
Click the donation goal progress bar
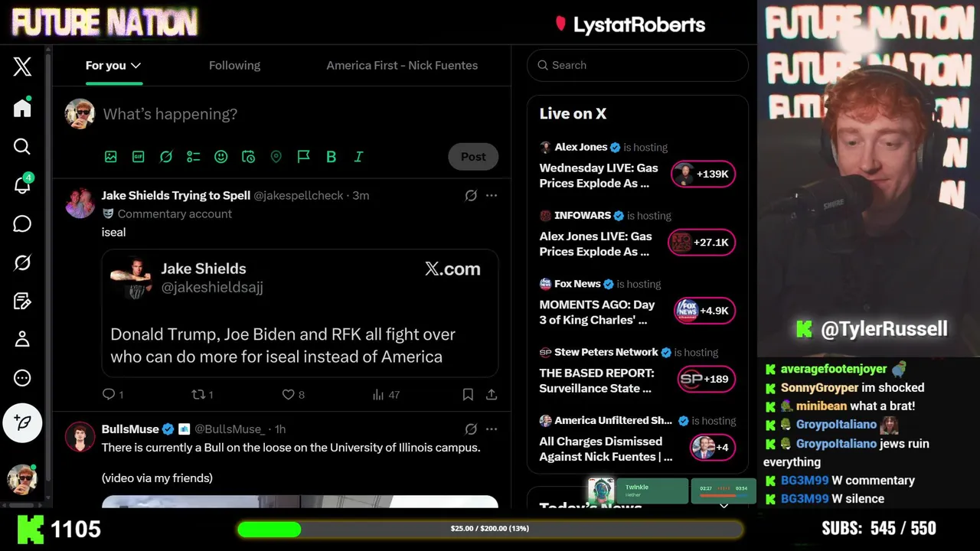[x=490, y=529]
